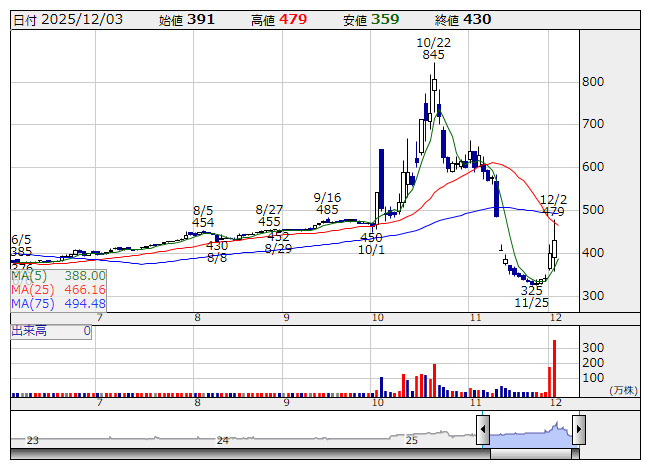Click the 高値 479 high price
Image resolution: width=653 pixels, height=470 pixels.
tap(277, 19)
